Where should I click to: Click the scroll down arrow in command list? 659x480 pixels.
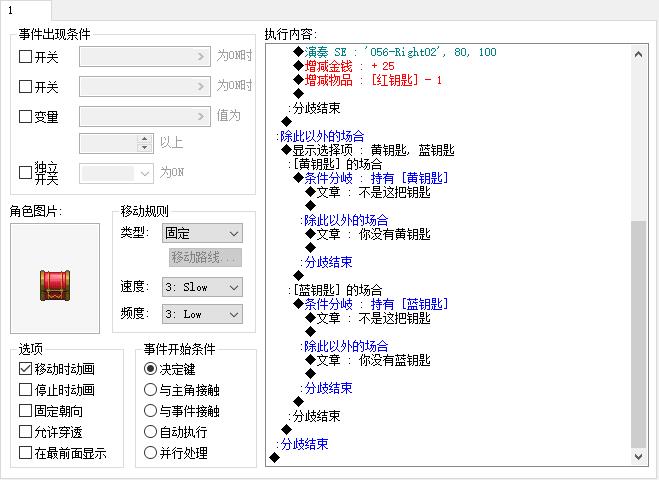click(638, 456)
